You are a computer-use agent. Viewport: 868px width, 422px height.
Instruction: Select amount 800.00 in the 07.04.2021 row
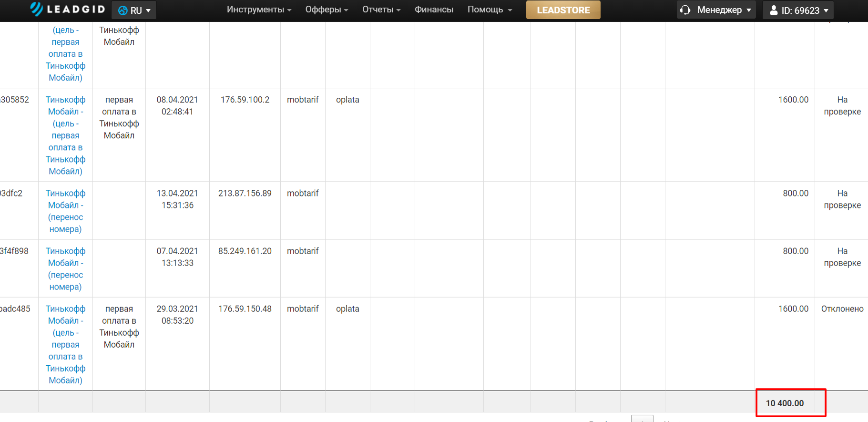pos(796,251)
